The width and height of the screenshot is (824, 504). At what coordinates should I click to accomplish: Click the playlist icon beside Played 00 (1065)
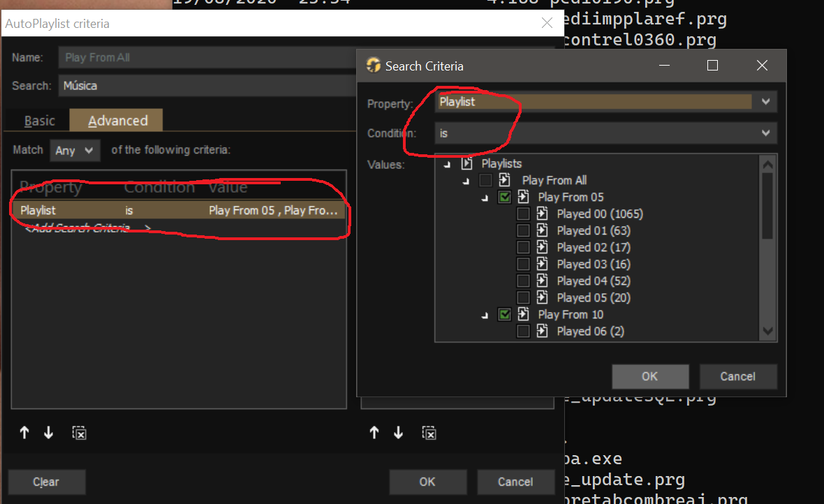(x=543, y=214)
